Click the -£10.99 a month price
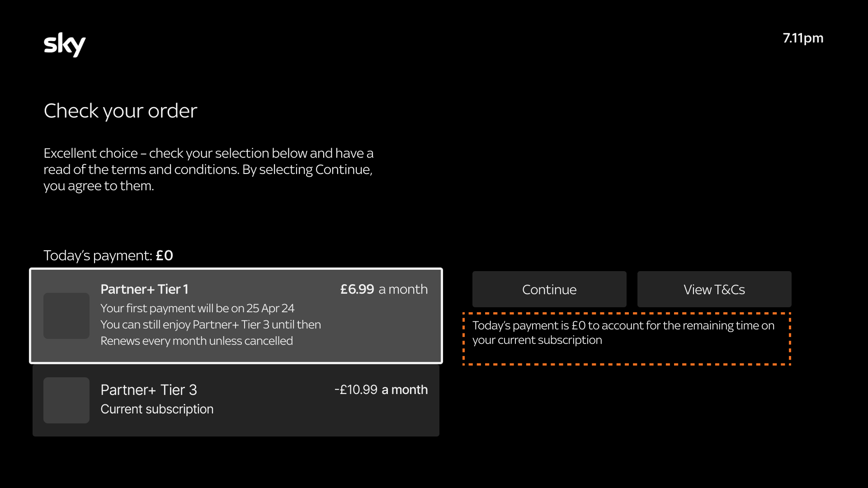Viewport: 868px width, 488px height. click(381, 389)
